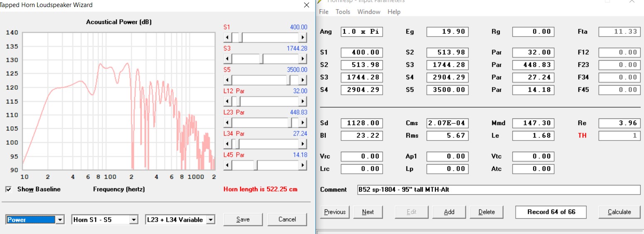The height and width of the screenshot is (234, 644).
Task: Click the Vtc input field
Action: click(533, 156)
